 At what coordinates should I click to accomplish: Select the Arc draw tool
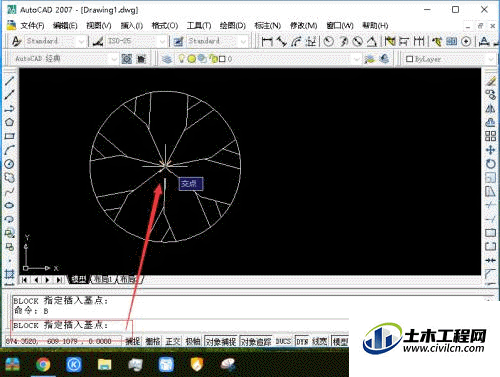[9, 150]
